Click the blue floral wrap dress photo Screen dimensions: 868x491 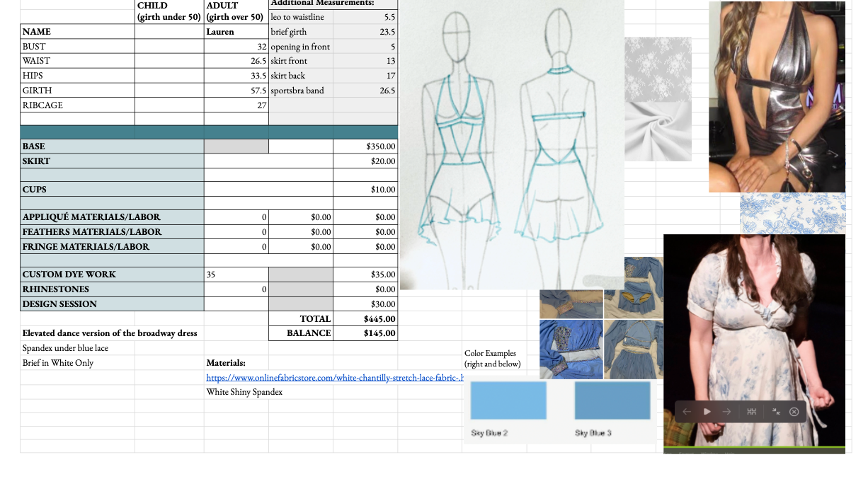tap(754, 344)
